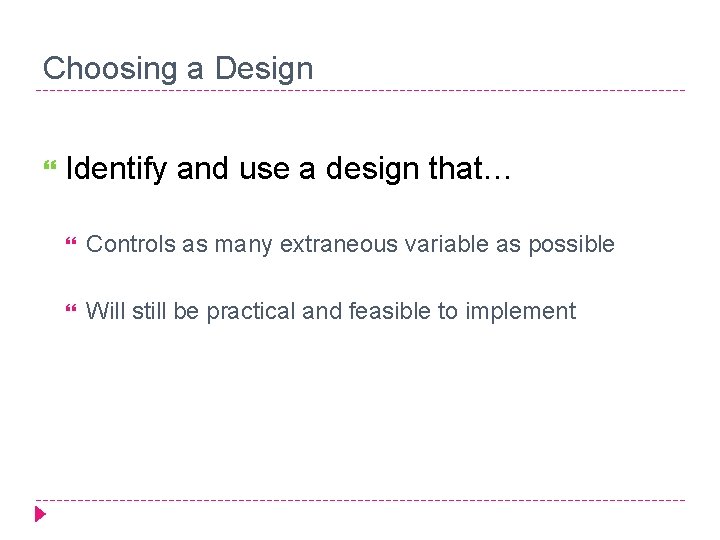
Task: Click the word "Identify" in the first bullet
Action: click(x=115, y=169)
